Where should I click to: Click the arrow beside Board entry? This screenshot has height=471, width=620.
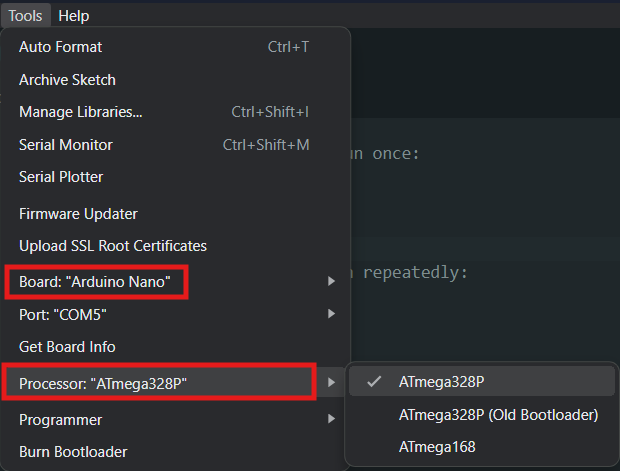331,282
